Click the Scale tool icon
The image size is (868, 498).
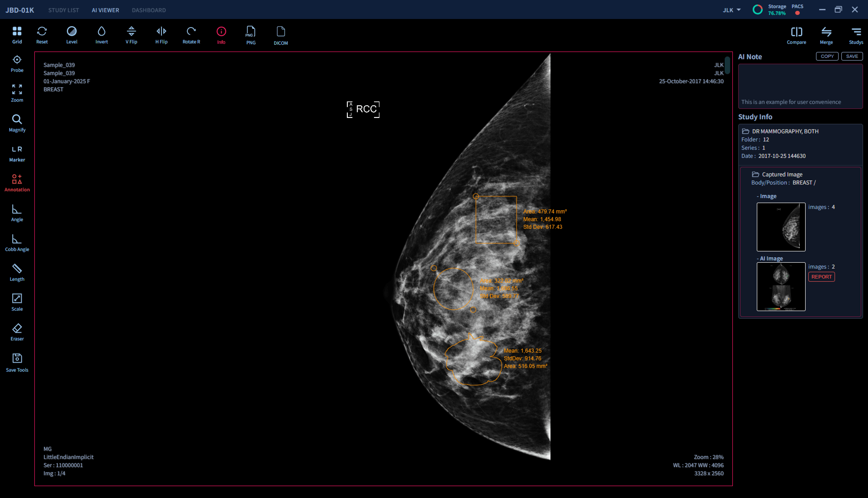click(17, 302)
